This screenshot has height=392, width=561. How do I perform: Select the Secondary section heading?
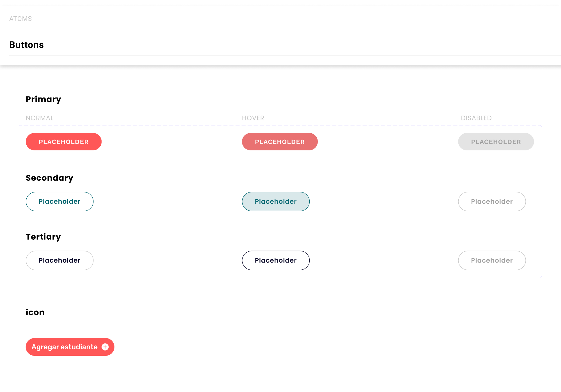tap(49, 178)
